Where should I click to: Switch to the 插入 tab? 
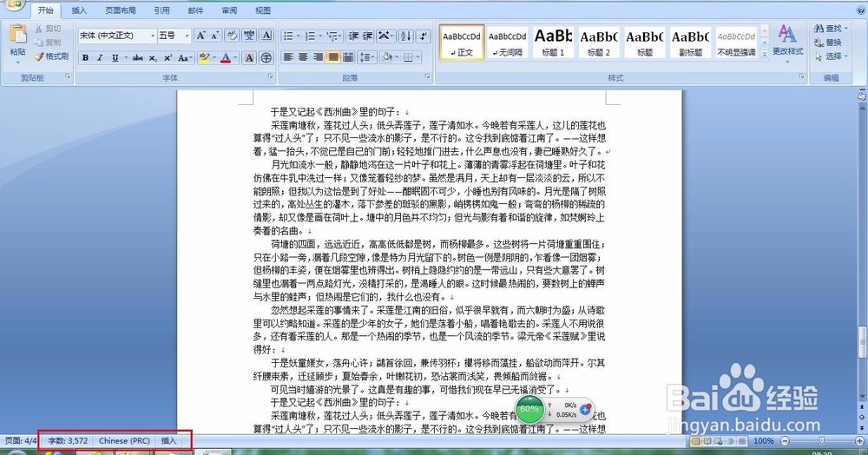(x=79, y=10)
